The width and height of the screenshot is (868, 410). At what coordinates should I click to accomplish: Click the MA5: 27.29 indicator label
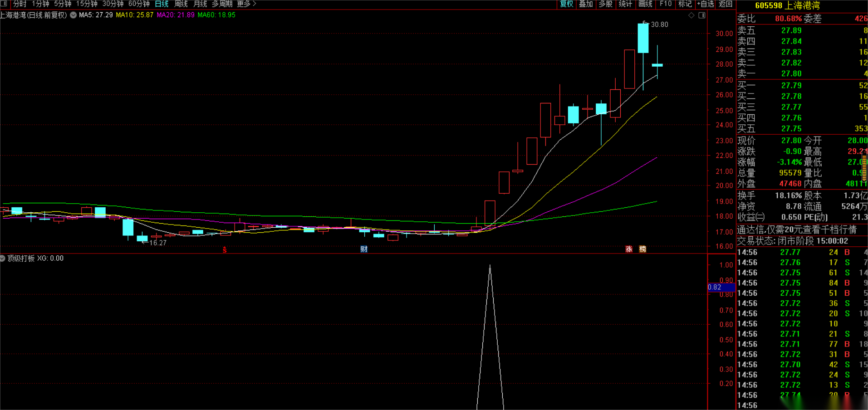click(96, 15)
